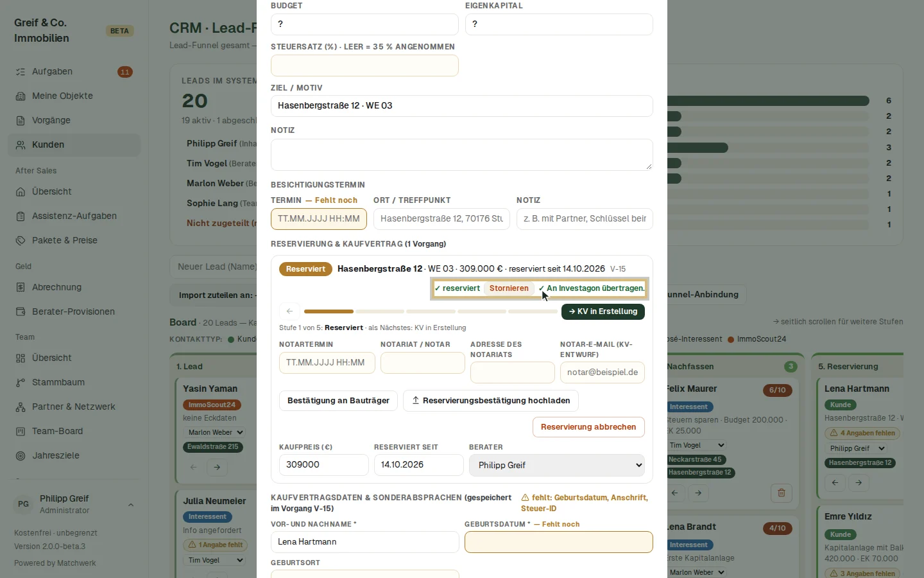Open Team-Board page

(x=74, y=432)
